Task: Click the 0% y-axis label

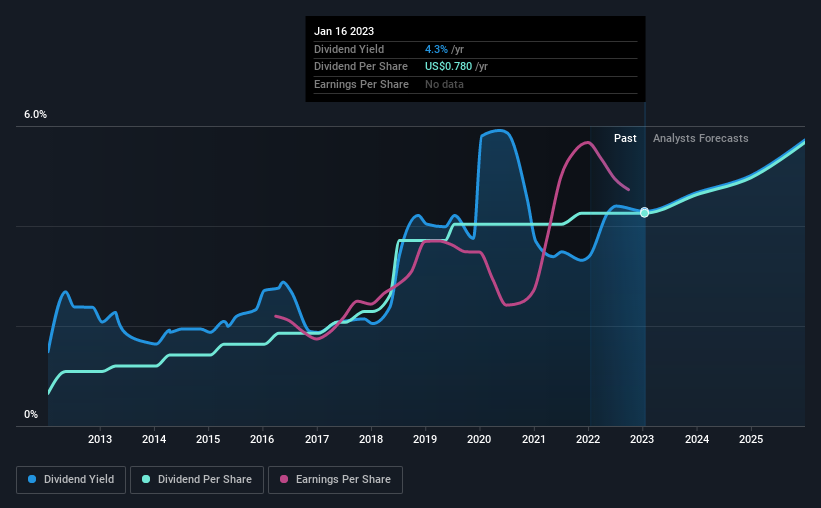Action: pos(31,414)
